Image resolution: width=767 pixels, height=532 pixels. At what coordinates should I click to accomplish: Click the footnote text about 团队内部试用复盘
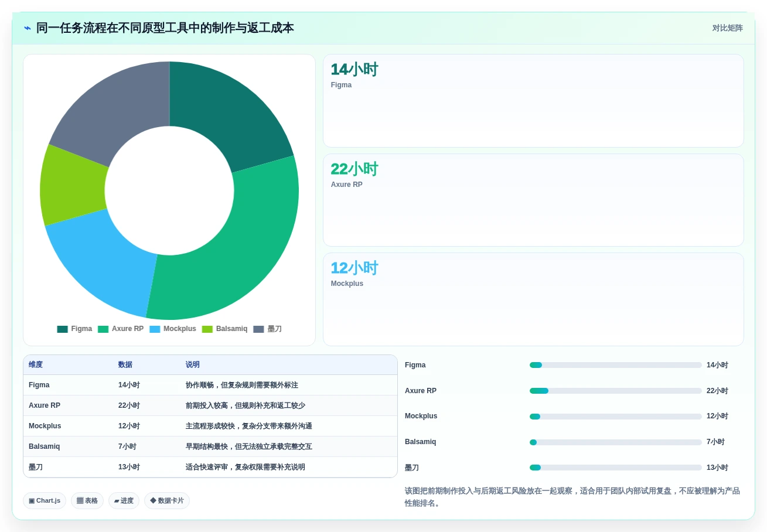tap(572, 497)
